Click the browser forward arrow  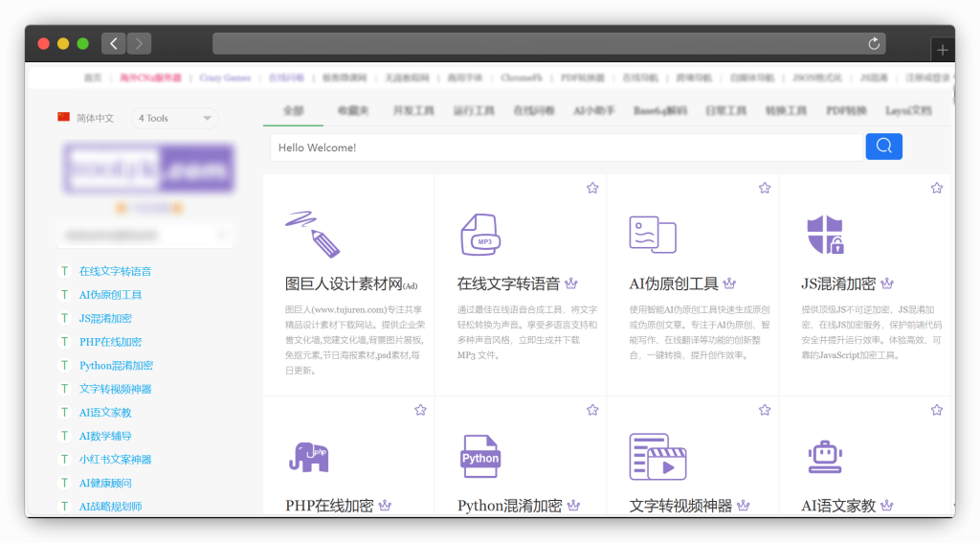139,43
